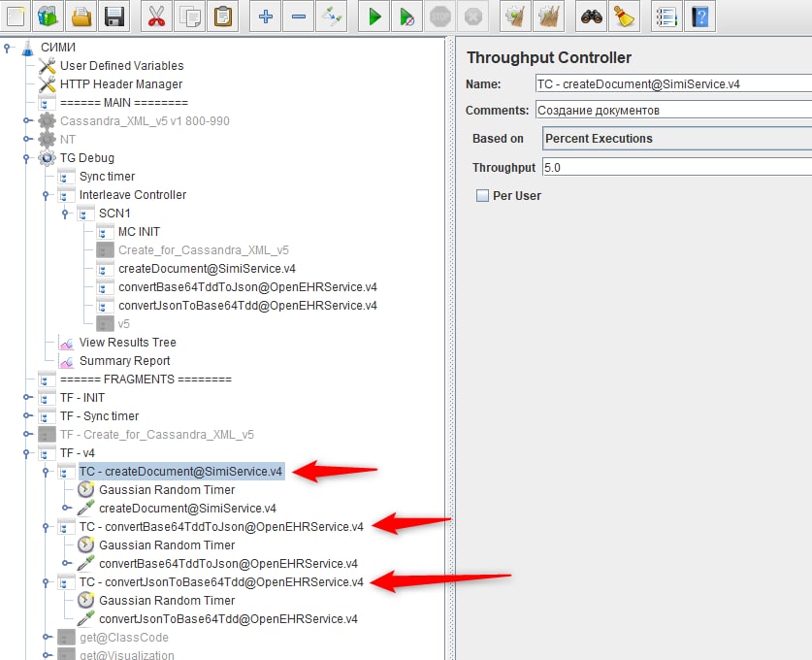The height and width of the screenshot is (660, 812).
Task: Collapse TC - convertBase64TddToJson@OpenEHRService.v4 controller
Action: (x=46, y=527)
